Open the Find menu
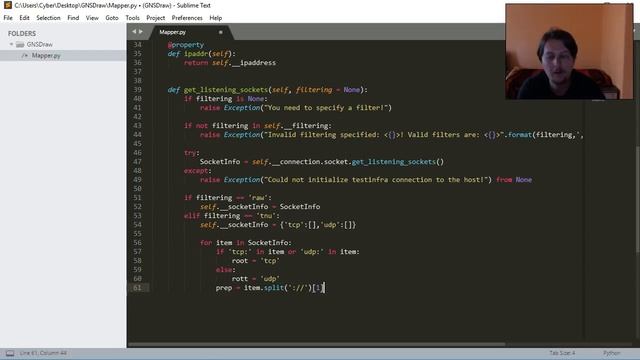 (73, 18)
